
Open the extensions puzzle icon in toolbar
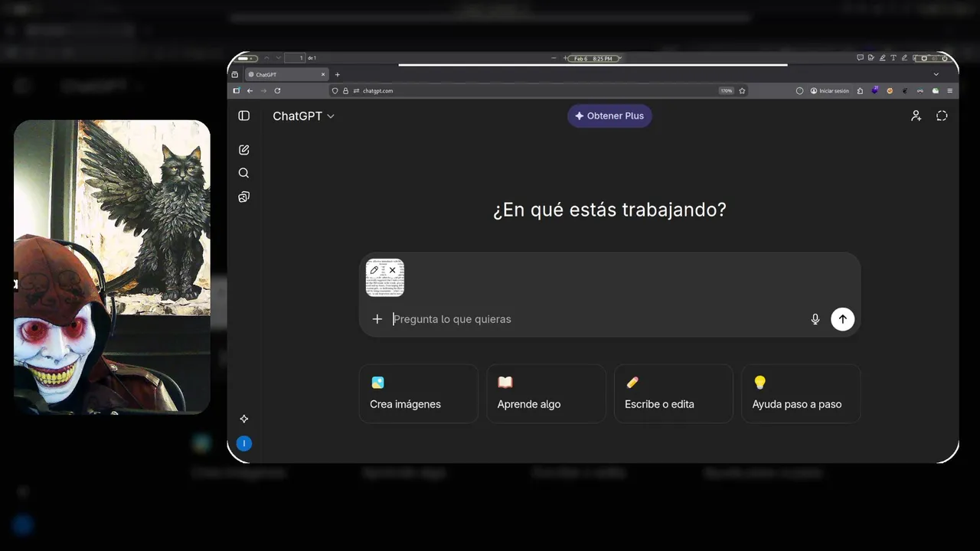[x=861, y=90]
